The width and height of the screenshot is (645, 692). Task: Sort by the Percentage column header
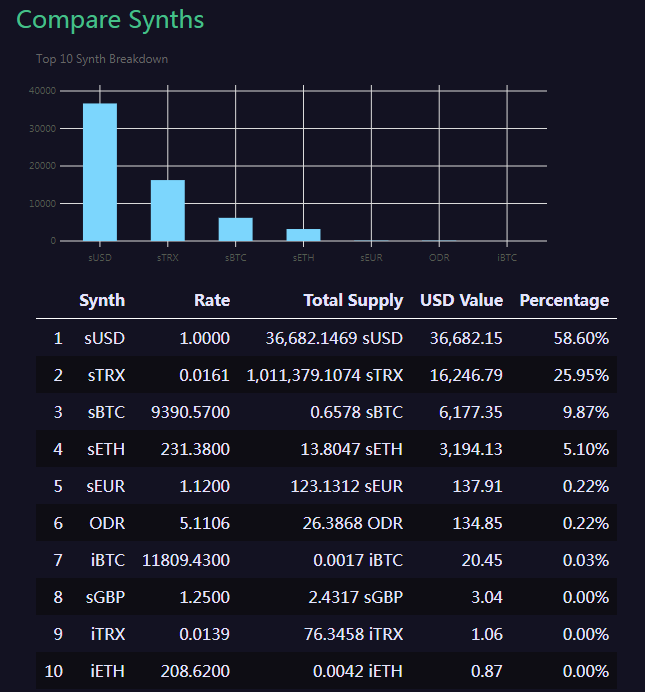564,301
